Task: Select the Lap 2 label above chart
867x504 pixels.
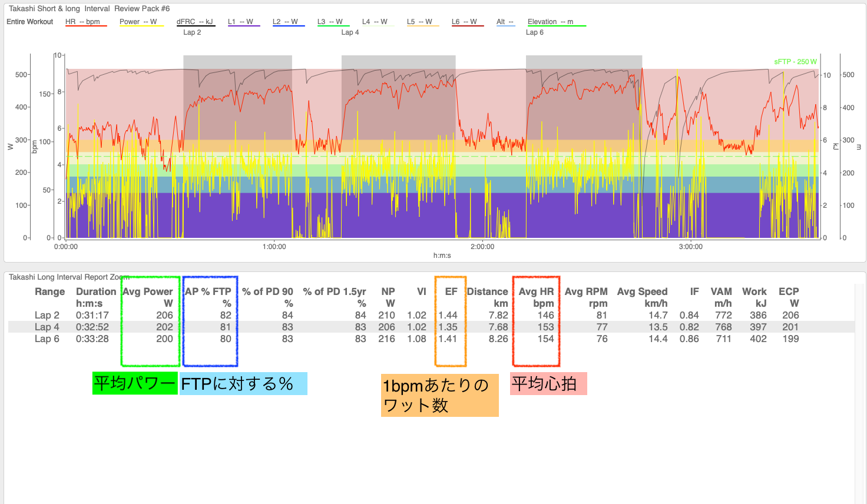Action: coord(192,32)
